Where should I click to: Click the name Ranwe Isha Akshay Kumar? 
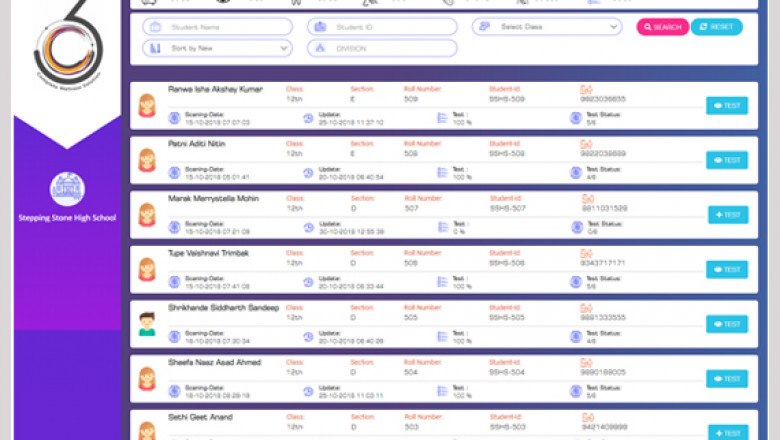click(x=215, y=89)
